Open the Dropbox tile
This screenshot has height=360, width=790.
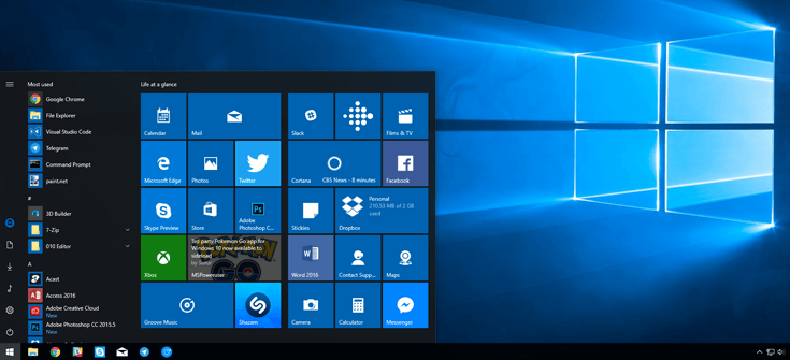[x=381, y=210]
